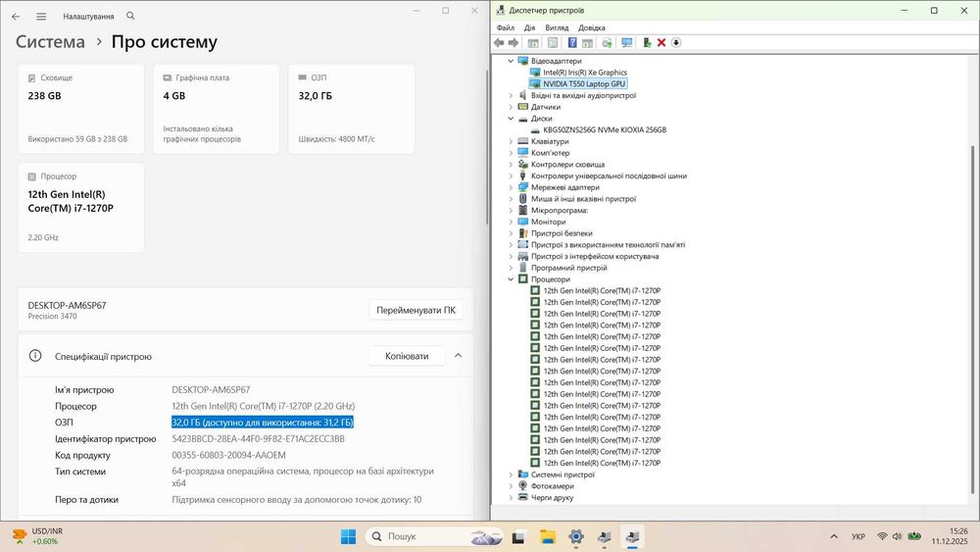Click the black down-arrow disable device icon

pos(676,42)
